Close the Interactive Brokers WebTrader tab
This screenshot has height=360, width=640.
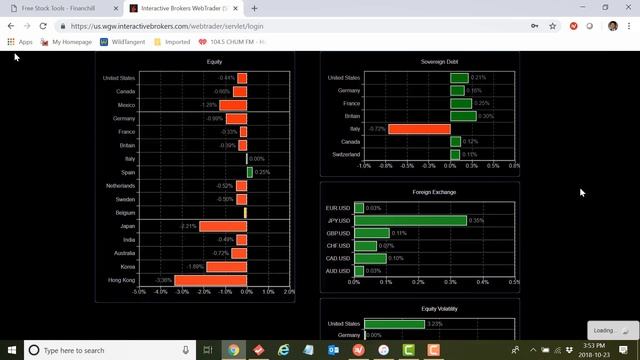236,8
